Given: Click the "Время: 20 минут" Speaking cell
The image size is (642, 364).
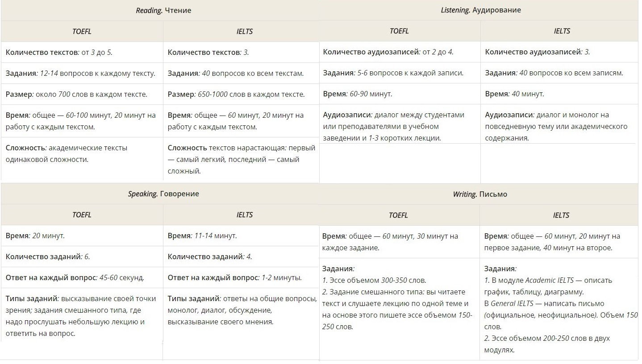Looking at the screenshot, I should click(x=35, y=236).
